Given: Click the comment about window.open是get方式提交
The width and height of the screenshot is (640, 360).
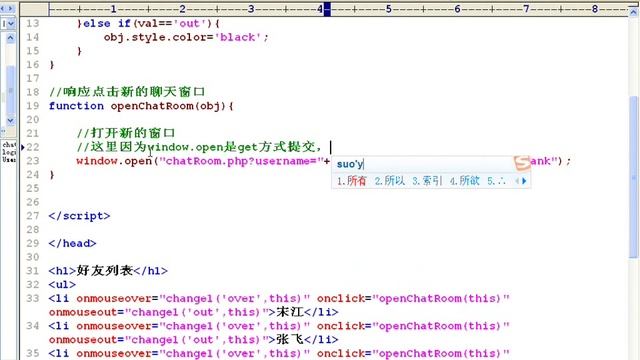Looking at the screenshot, I should (x=200, y=147).
